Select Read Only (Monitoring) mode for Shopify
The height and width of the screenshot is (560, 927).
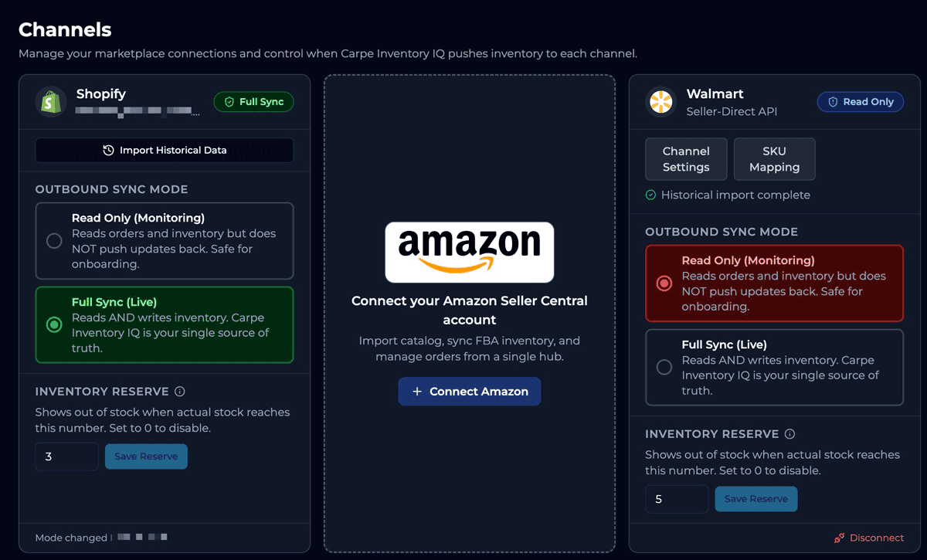[165, 239]
